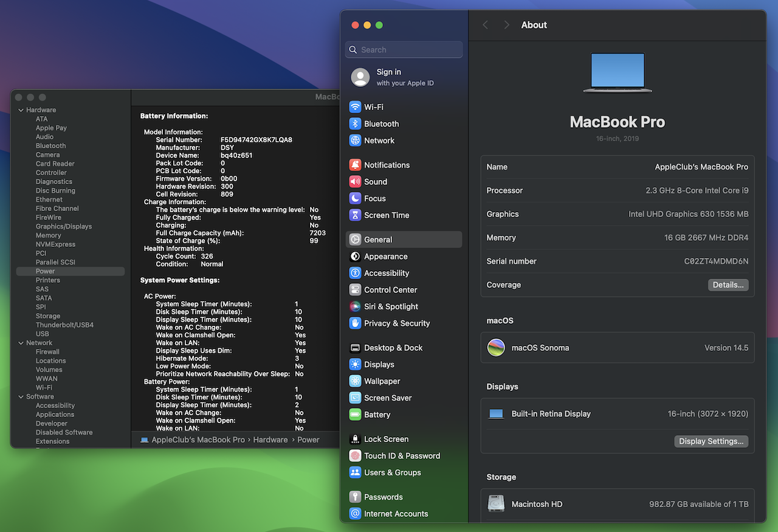Open Users & Groups icon
Viewport: 778px width, 532px height.
click(x=356, y=472)
